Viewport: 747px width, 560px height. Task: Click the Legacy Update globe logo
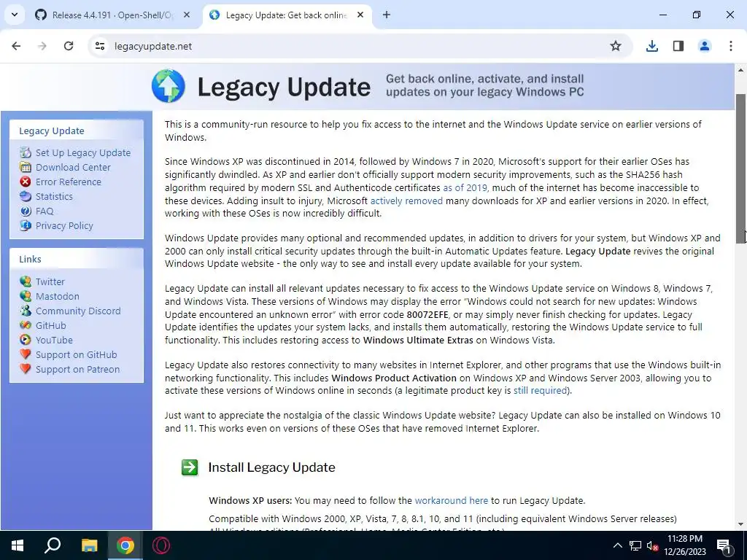coord(169,86)
